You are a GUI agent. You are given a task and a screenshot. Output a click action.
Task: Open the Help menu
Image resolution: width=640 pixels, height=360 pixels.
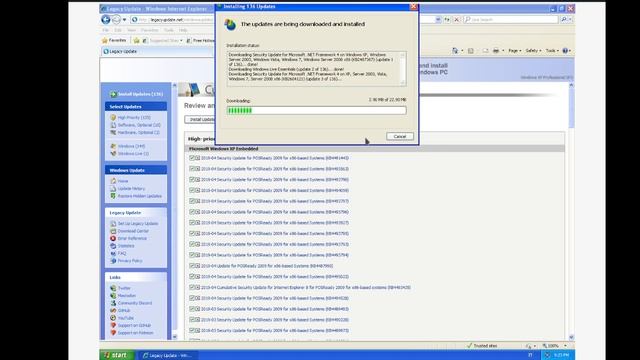point(183,30)
